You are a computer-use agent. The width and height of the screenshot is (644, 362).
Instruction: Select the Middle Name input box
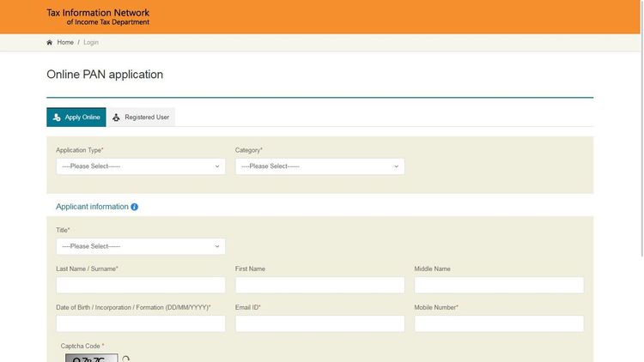[x=499, y=285]
